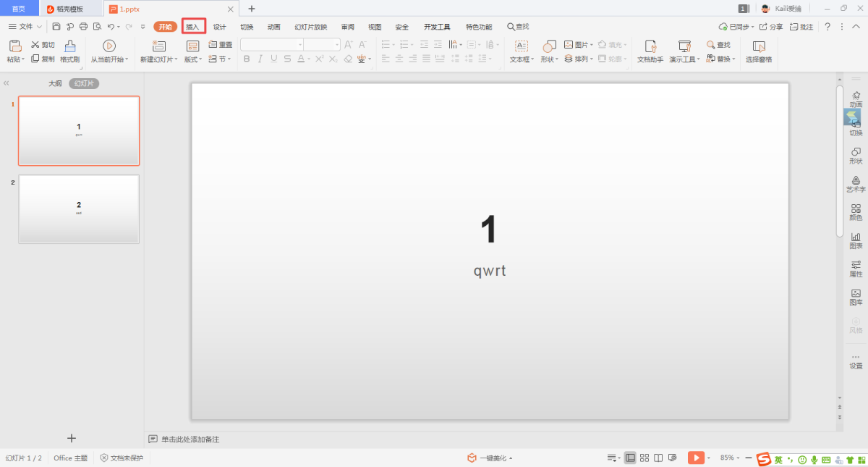
Task: Select slide 2 thumbnail in the panel
Action: click(79, 209)
